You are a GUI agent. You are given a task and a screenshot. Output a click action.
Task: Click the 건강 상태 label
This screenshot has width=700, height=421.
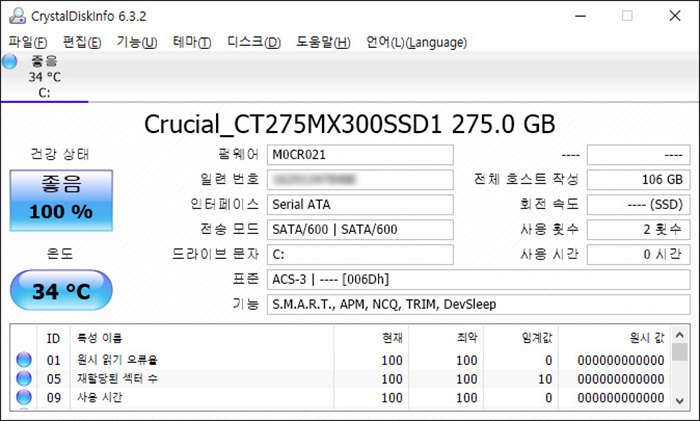tap(60, 154)
